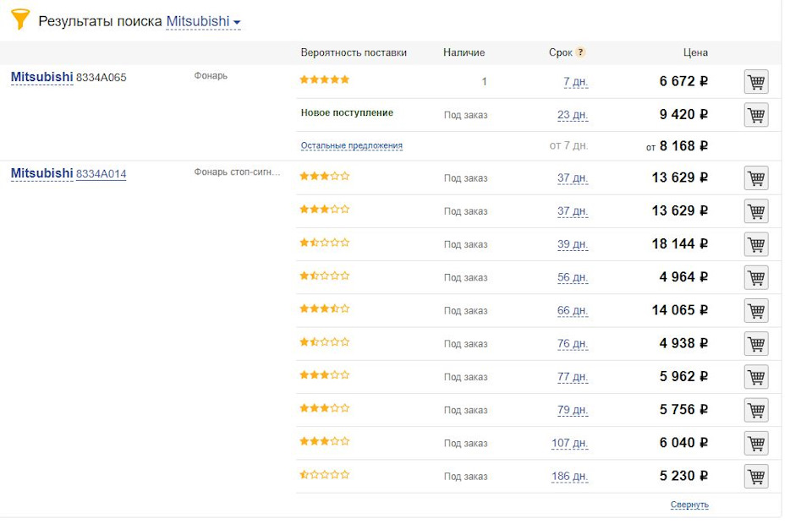Add the 9 420 ₽ offer to cart
Screen dimensions: 812x524
[756, 115]
